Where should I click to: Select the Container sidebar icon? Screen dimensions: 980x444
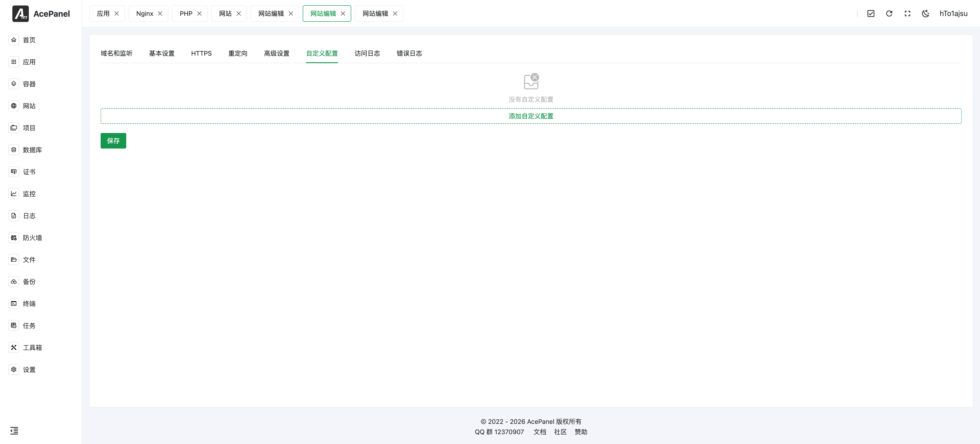(x=14, y=84)
